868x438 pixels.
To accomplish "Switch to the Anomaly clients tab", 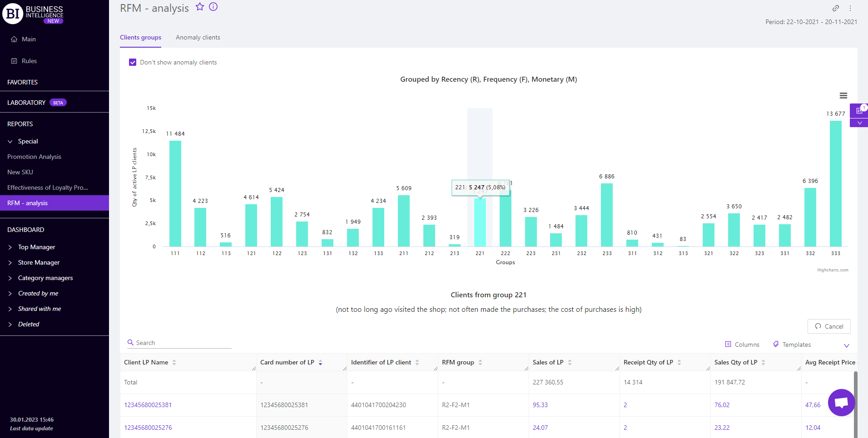I will coord(198,38).
